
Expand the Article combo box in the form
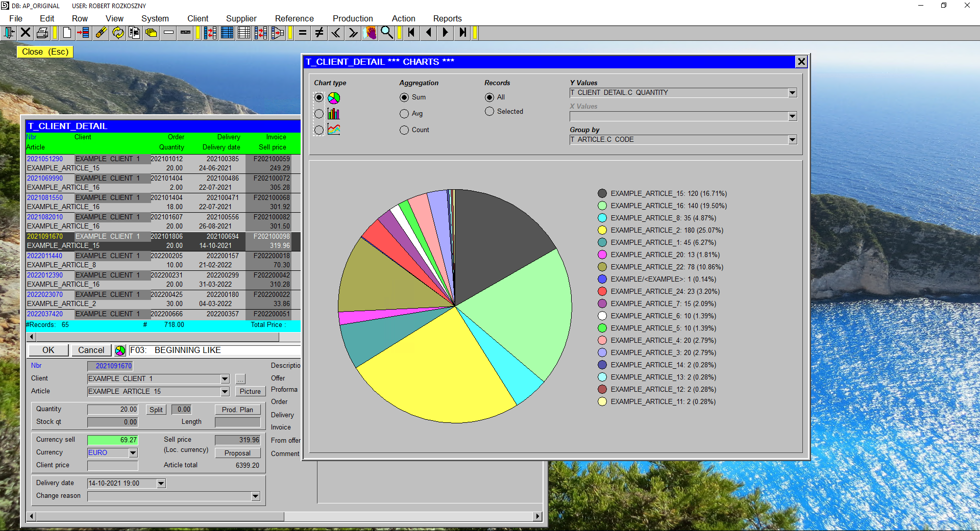(224, 391)
